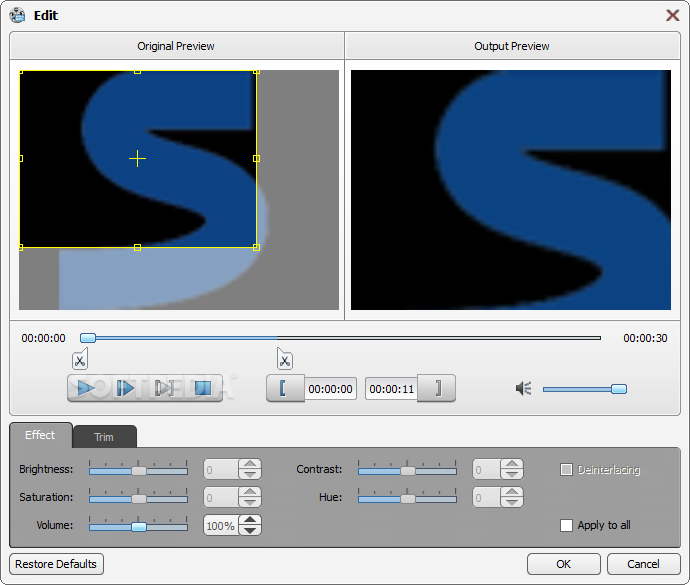Click the Hue slider thumb
The height and width of the screenshot is (585, 690).
[x=408, y=499]
